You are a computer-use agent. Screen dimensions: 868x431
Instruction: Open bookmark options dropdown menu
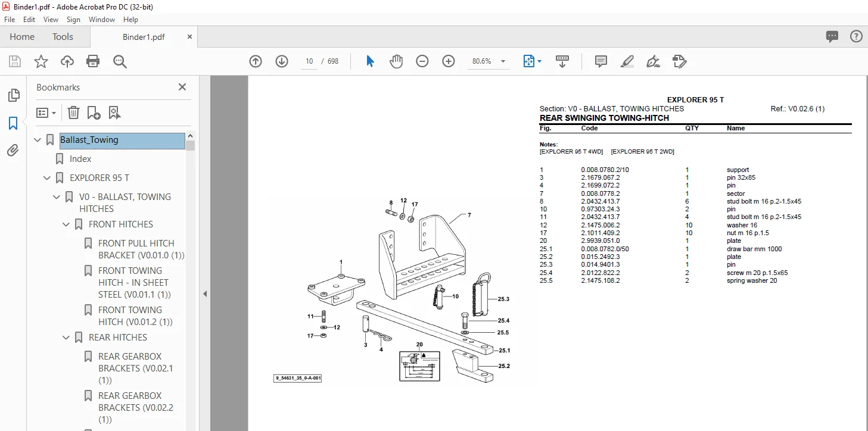point(46,113)
